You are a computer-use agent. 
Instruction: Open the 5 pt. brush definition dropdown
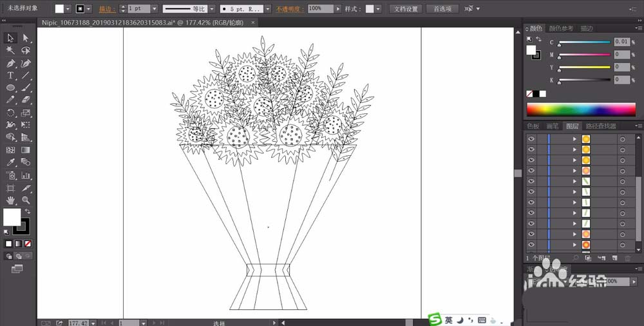point(268,8)
